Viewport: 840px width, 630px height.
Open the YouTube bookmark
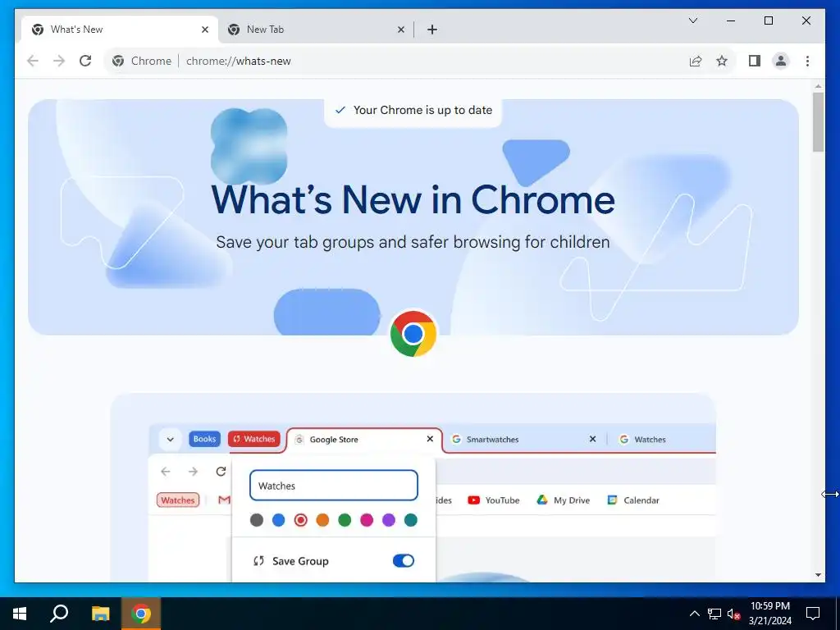[x=493, y=500]
